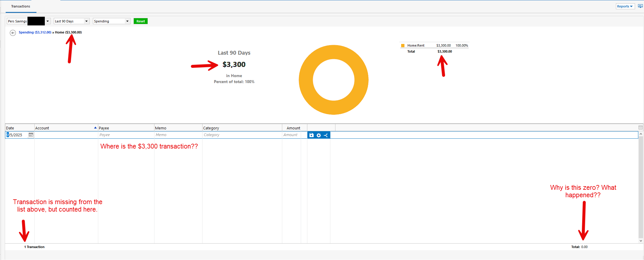This screenshot has width=644, height=260.
Task: Click the orange donut chart ring
Action: coord(306,80)
